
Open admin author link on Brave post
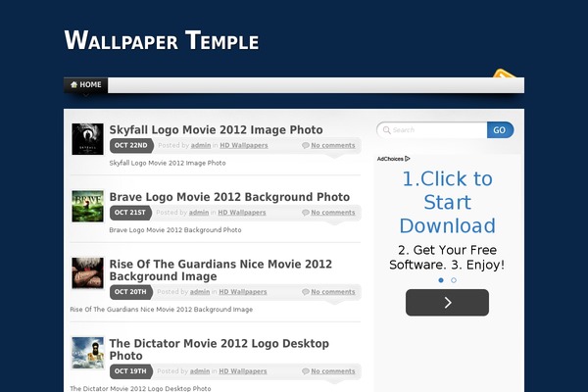199,213
